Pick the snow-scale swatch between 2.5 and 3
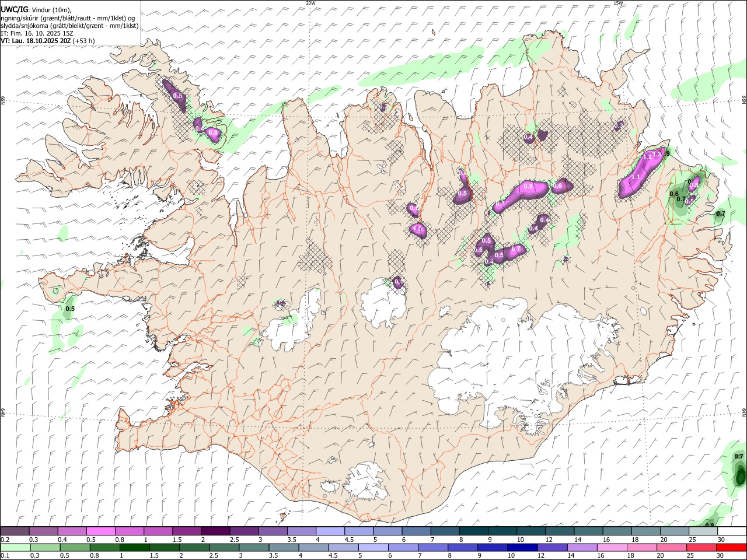The height and width of the screenshot is (560, 747). point(244,531)
